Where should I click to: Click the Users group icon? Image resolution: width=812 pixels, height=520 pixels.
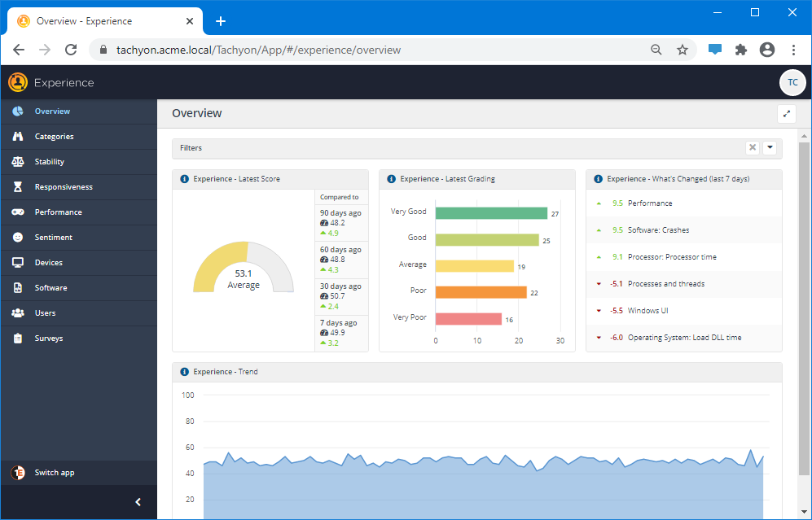point(18,313)
